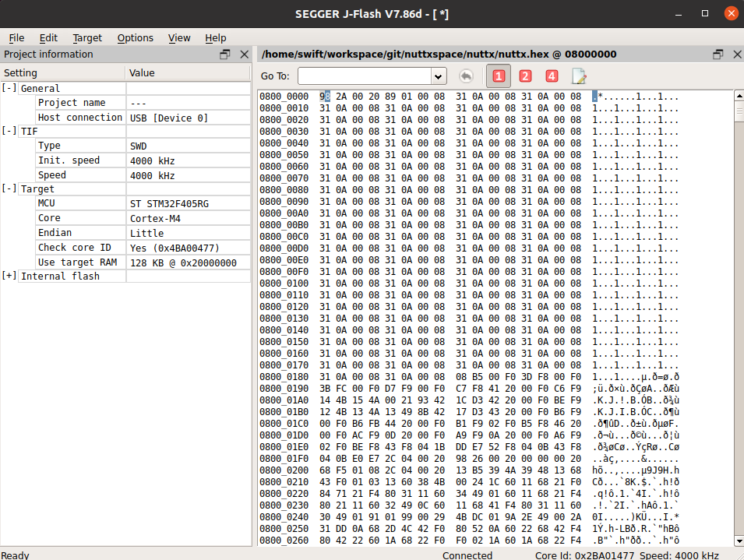Maximize the J-Flash window

[x=705, y=14]
